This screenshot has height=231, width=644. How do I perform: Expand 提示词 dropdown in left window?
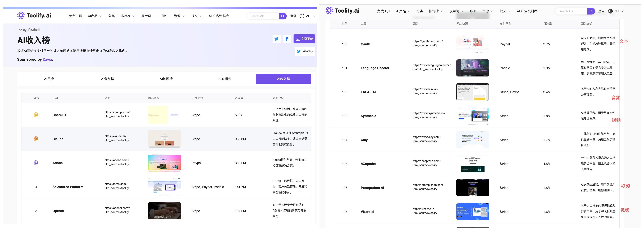(148, 16)
